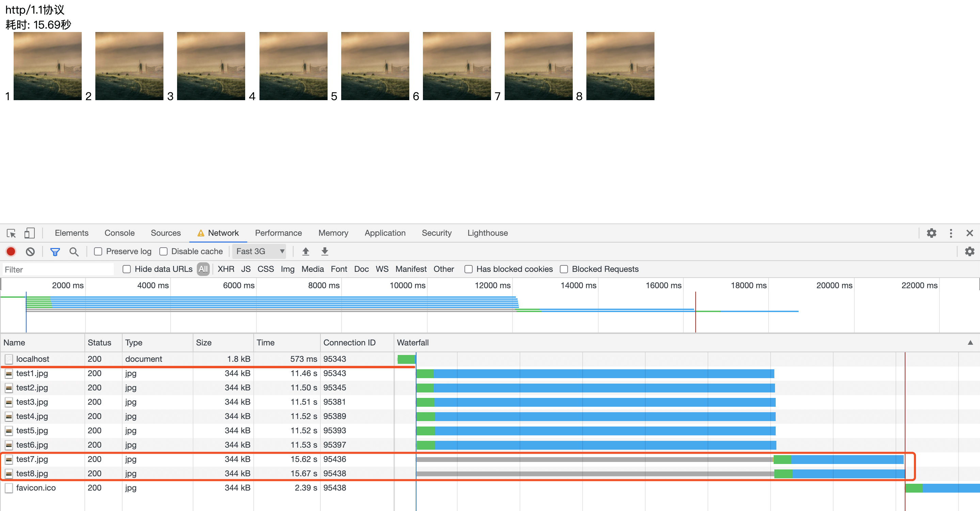Switch to the Elements tab
The image size is (980, 511).
[72, 233]
